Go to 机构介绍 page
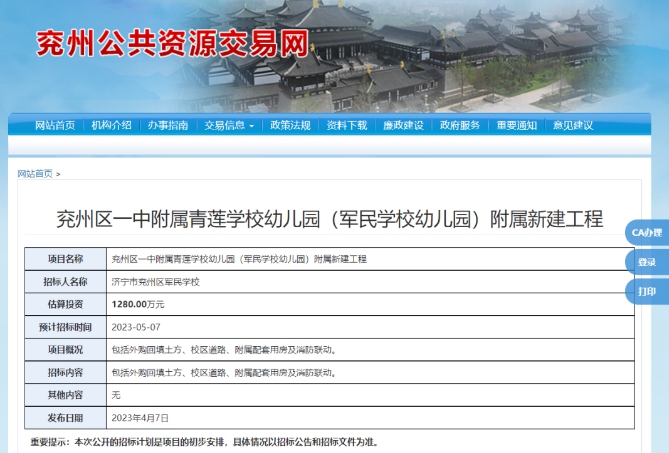The image size is (669, 453). coord(111,125)
